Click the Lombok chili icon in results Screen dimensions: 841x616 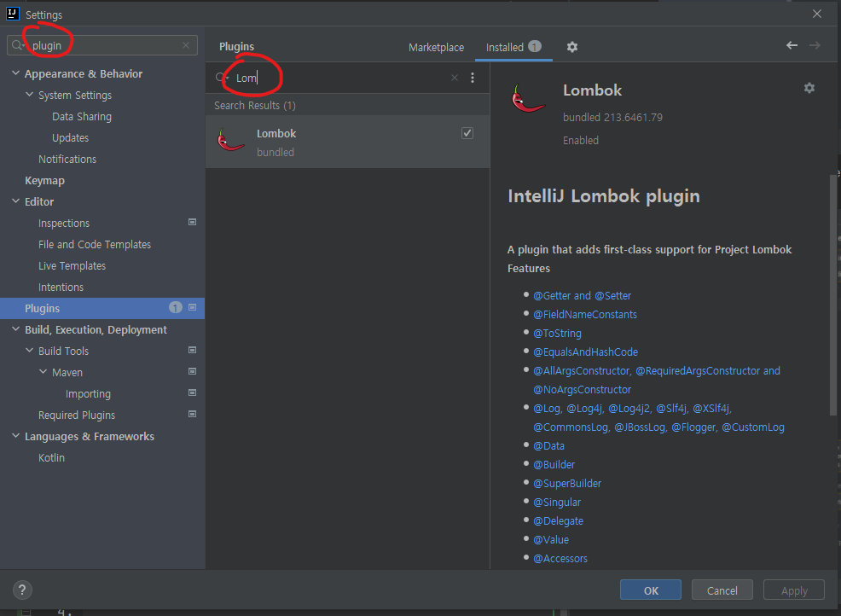(x=230, y=141)
